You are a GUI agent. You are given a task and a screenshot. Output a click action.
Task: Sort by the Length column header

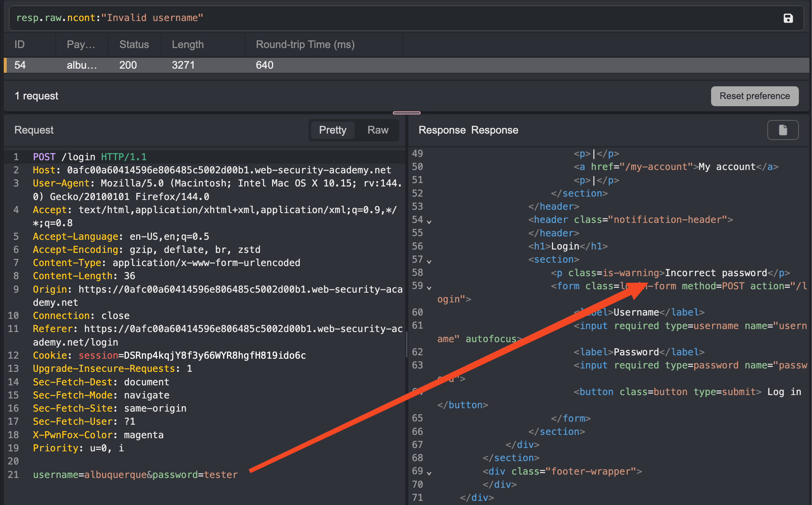point(188,44)
